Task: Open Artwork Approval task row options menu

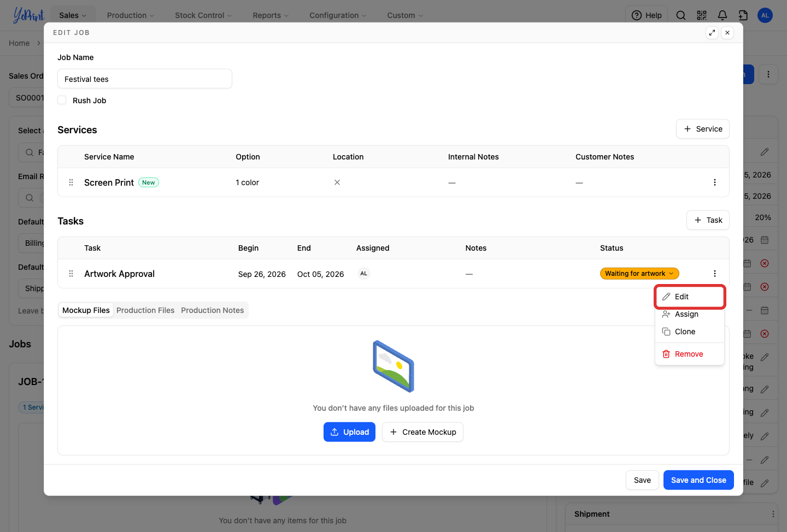Action: [x=715, y=274]
